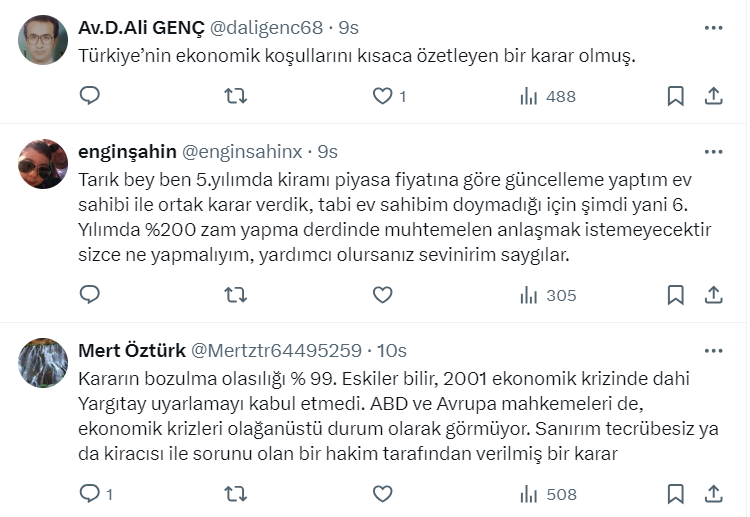Open the 9s timestamp on enginşahin's tweet
The width and height of the screenshot is (750, 517).
[x=327, y=152]
